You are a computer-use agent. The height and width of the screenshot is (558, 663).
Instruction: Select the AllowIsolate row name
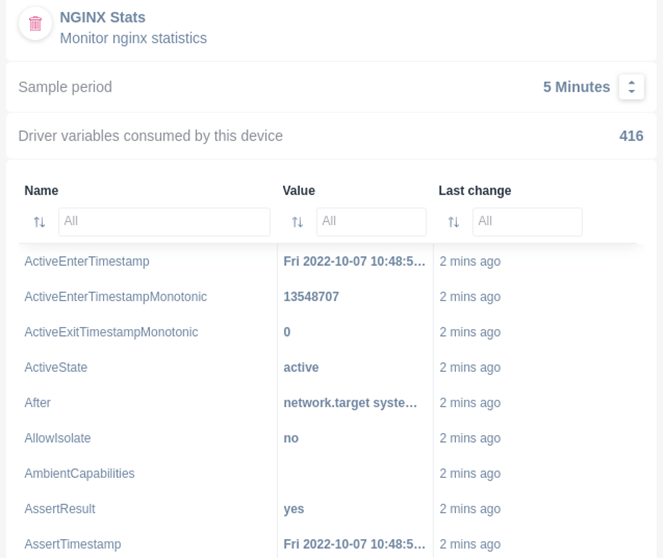pos(58,438)
